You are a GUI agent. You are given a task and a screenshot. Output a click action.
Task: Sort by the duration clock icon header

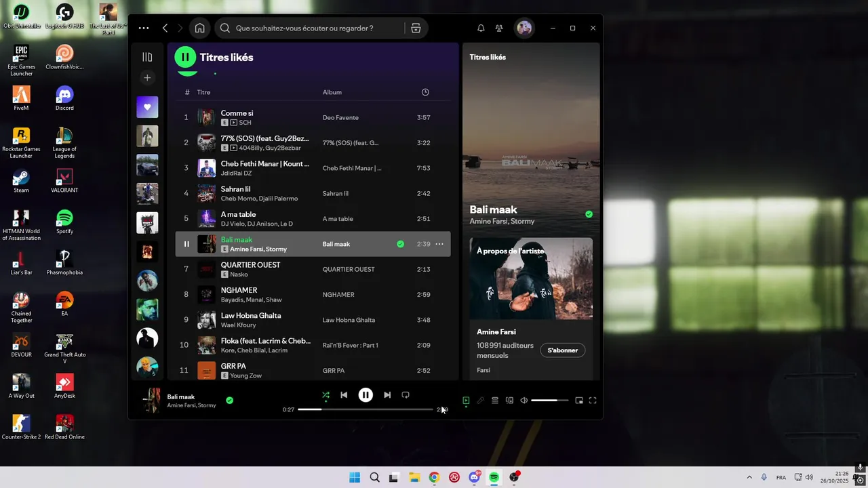click(425, 92)
